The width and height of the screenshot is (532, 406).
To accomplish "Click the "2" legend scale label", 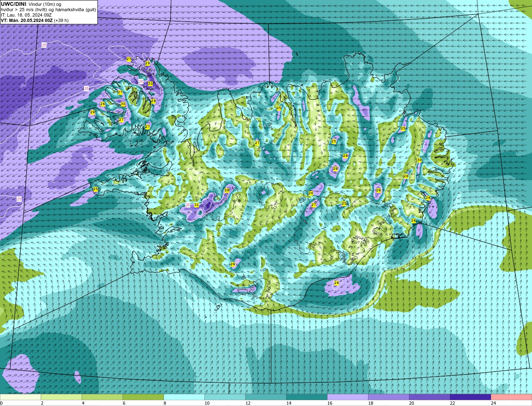I will click(x=42, y=403).
